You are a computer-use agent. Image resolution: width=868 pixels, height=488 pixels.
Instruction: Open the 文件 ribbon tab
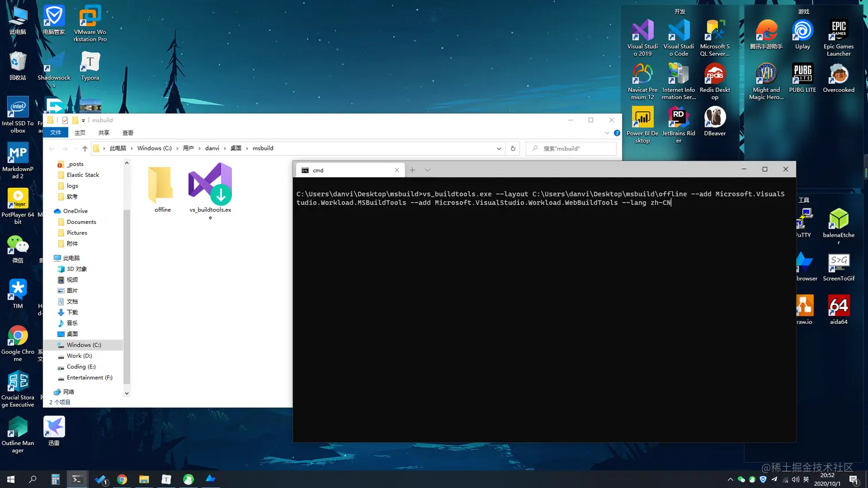pyautogui.click(x=56, y=133)
